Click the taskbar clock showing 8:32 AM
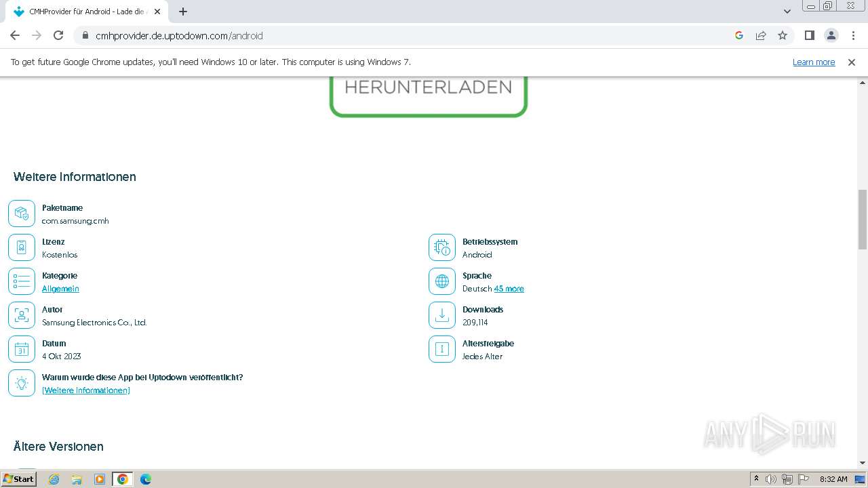The height and width of the screenshot is (488, 868). (833, 479)
